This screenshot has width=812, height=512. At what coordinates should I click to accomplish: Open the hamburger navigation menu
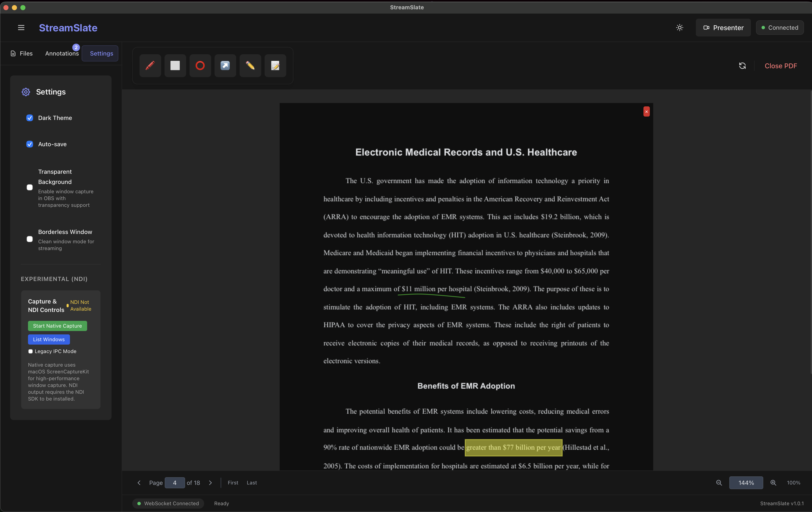[x=21, y=27]
